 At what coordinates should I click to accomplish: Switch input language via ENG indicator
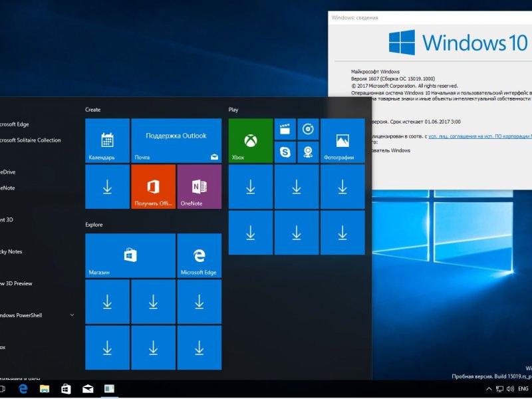click(523, 389)
